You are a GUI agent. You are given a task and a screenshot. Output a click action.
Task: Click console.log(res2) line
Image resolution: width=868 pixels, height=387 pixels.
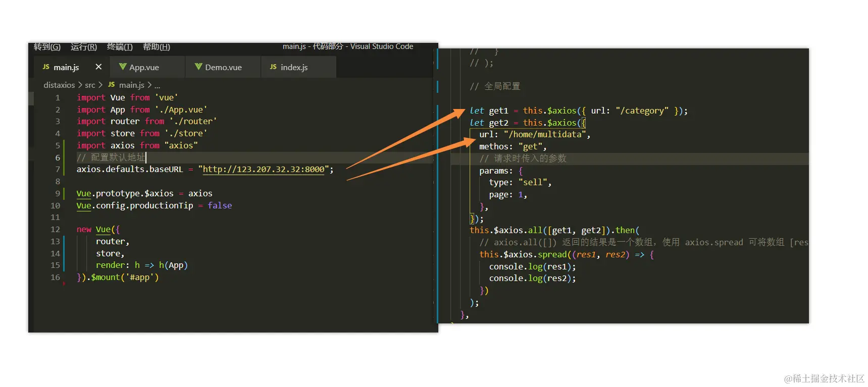point(533,279)
